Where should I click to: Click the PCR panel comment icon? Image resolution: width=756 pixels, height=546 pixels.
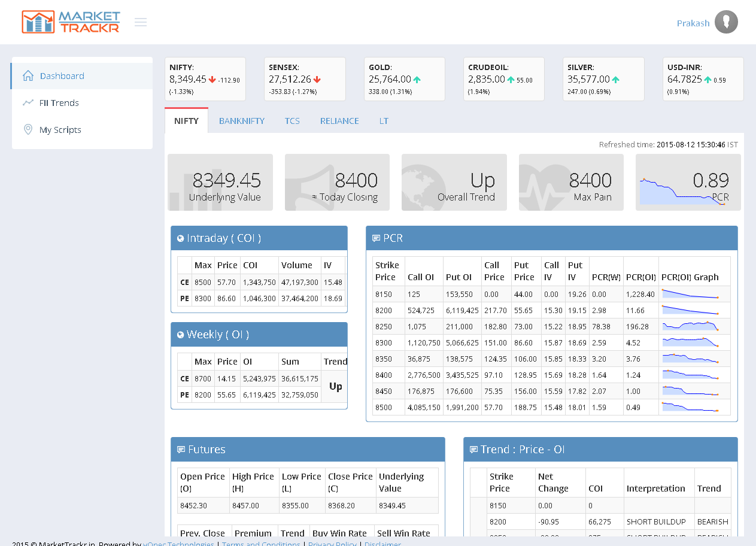click(376, 239)
